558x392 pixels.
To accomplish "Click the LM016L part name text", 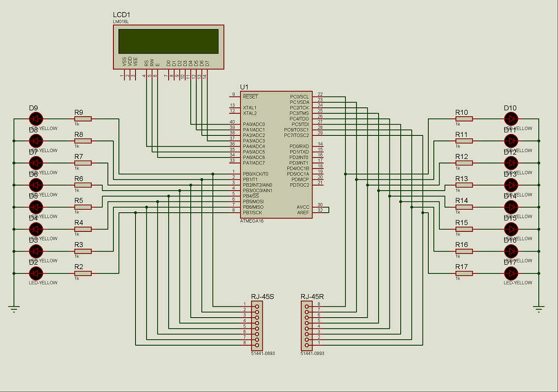I will pyautogui.click(x=121, y=22).
